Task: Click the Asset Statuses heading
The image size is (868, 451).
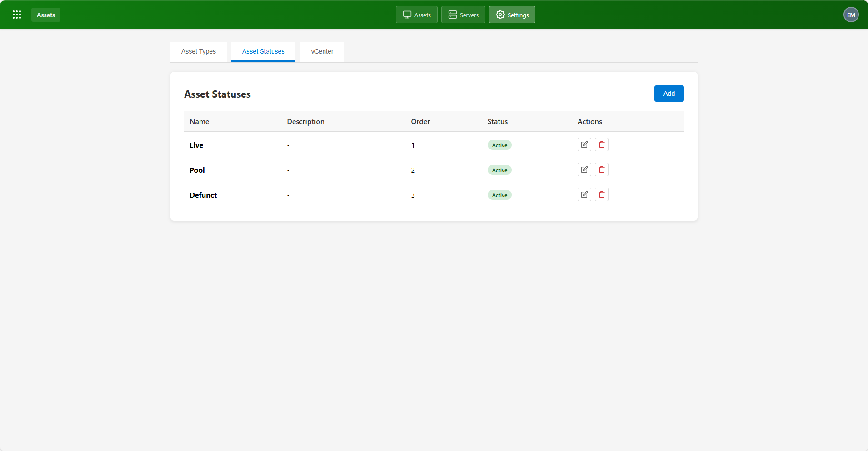Action: point(217,94)
